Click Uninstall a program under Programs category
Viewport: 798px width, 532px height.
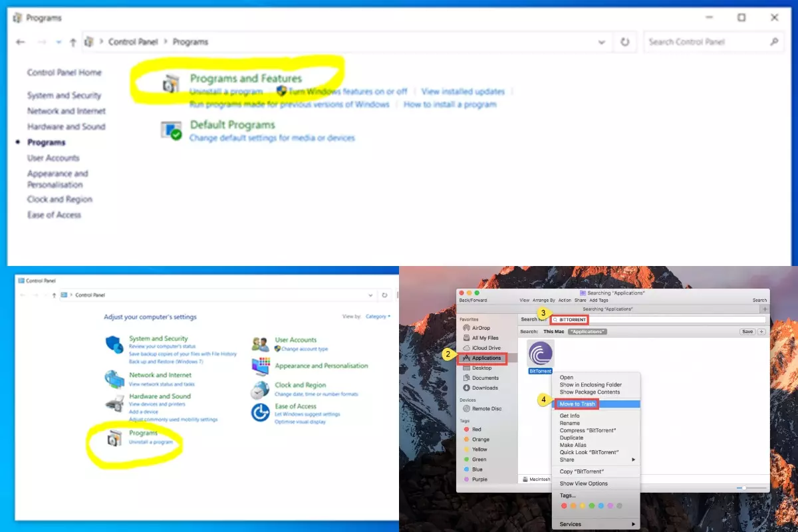pyautogui.click(x=151, y=442)
